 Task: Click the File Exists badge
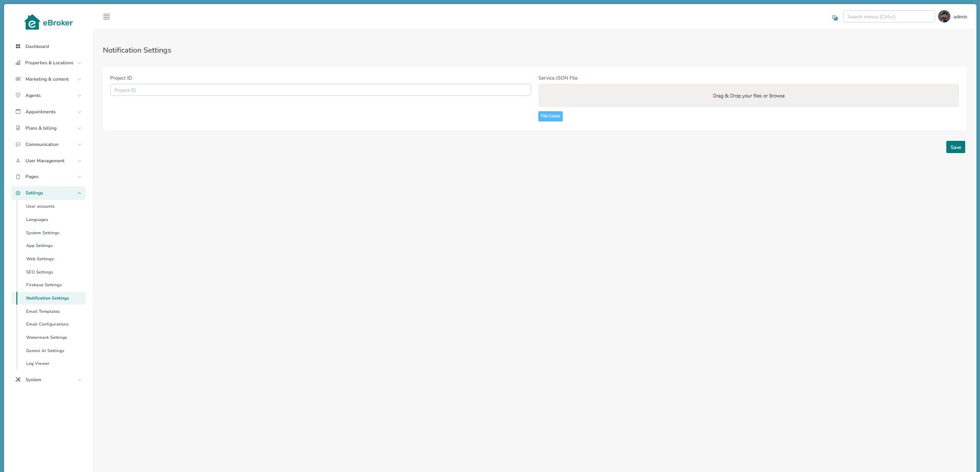(x=550, y=116)
